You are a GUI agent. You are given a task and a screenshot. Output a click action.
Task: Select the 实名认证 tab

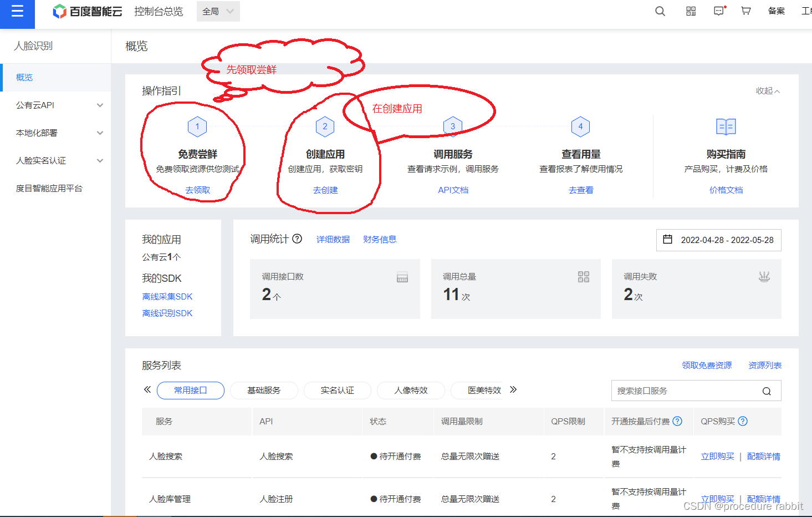[x=337, y=390]
